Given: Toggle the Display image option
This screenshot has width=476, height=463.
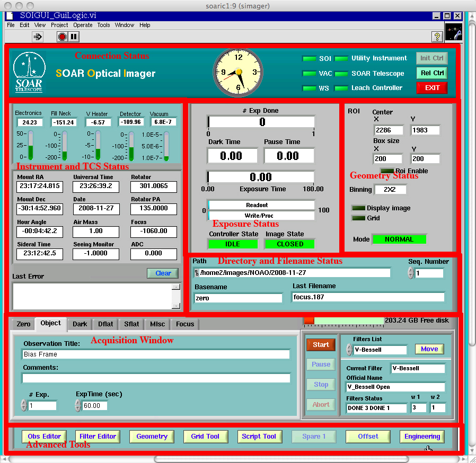Looking at the screenshot, I should 358,208.
